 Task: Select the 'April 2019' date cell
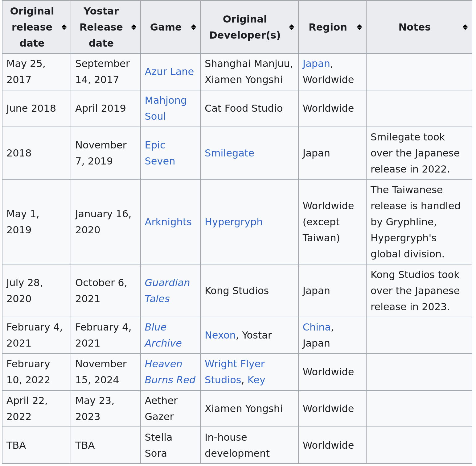106,108
